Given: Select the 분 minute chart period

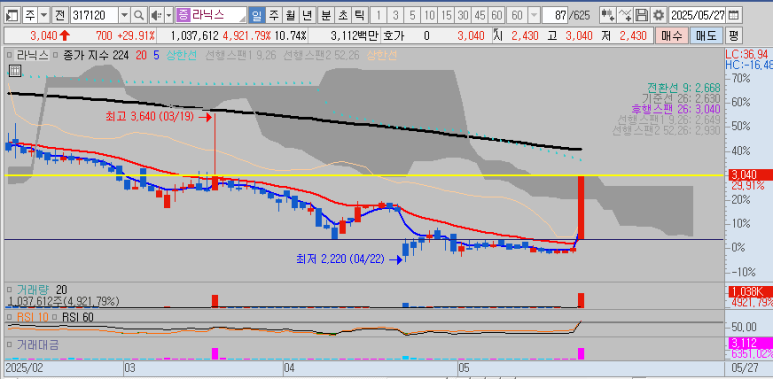Looking at the screenshot, I should coord(326,15).
